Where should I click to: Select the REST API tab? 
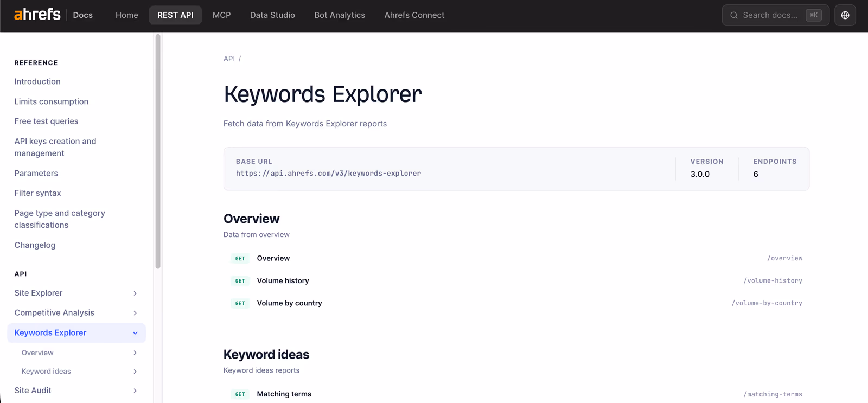point(175,15)
